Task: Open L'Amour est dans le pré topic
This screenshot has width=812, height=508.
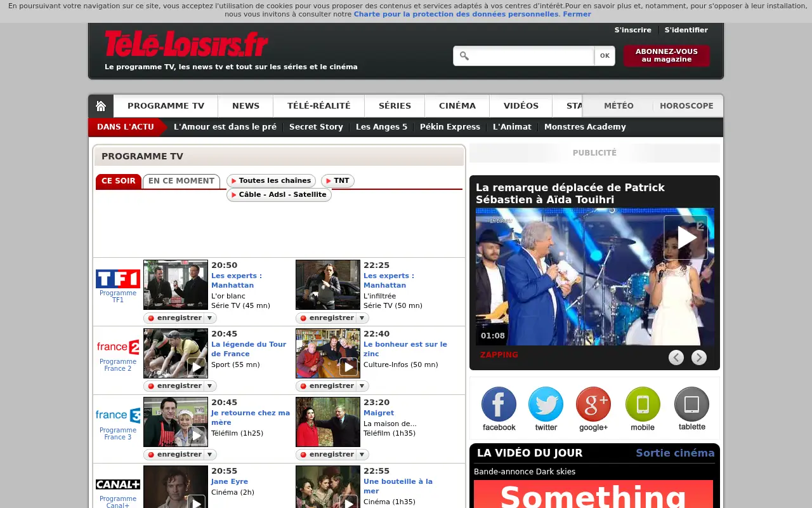Action: pos(225,127)
